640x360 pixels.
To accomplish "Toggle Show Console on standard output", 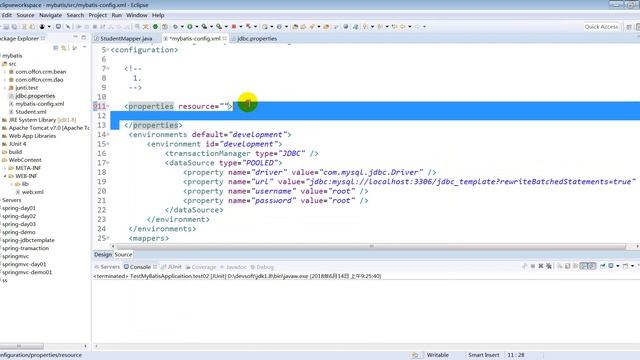I will pyautogui.click(x=584, y=266).
